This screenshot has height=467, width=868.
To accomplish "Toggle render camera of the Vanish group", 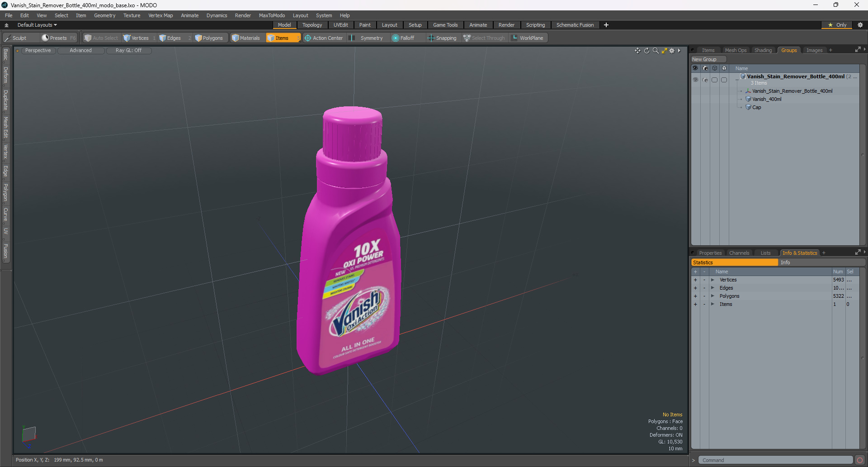I will pos(705,80).
